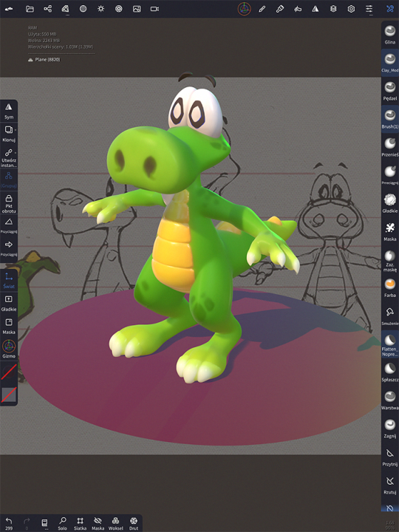Open the history panel menu
This screenshot has width=399, height=532.
pyautogui.click(x=44, y=524)
